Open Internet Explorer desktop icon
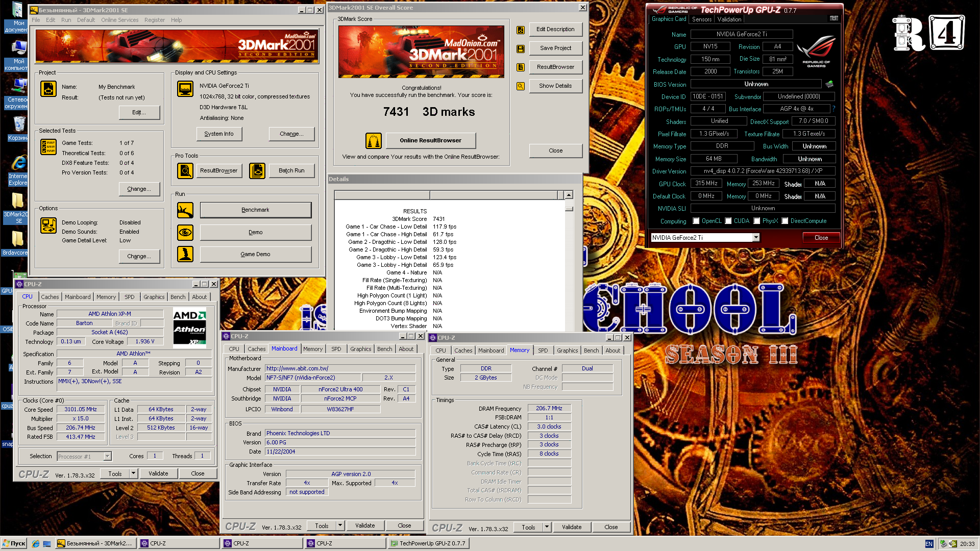Screen dimensions: 980x551 tap(18, 171)
